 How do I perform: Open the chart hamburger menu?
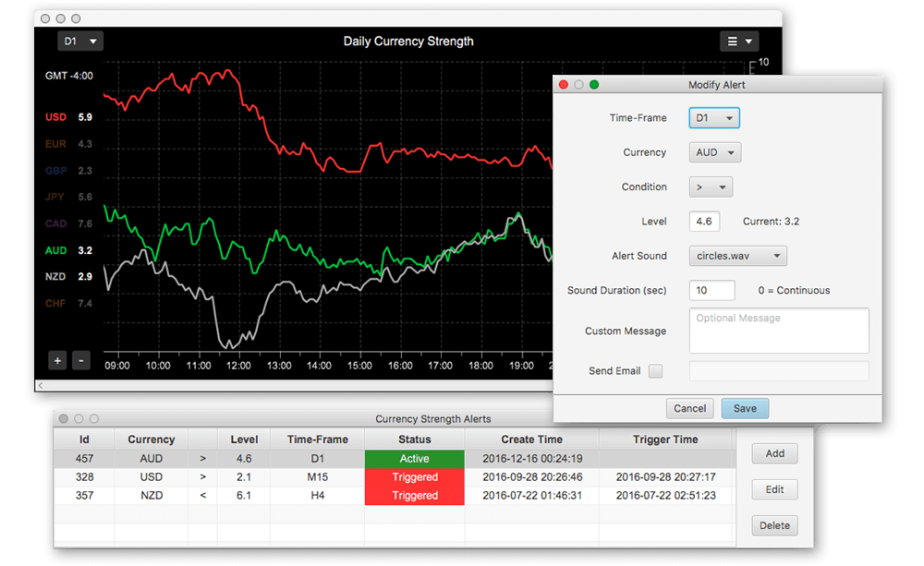pyautogui.click(x=739, y=41)
